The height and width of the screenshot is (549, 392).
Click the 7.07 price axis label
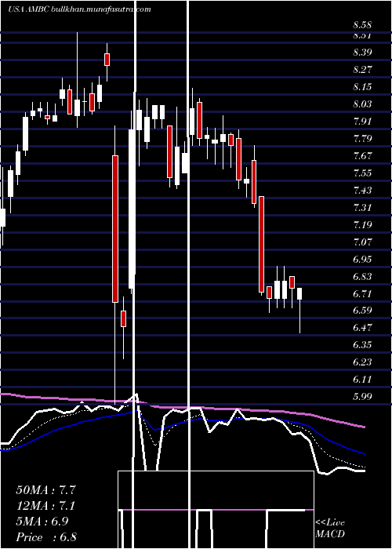coord(362,242)
